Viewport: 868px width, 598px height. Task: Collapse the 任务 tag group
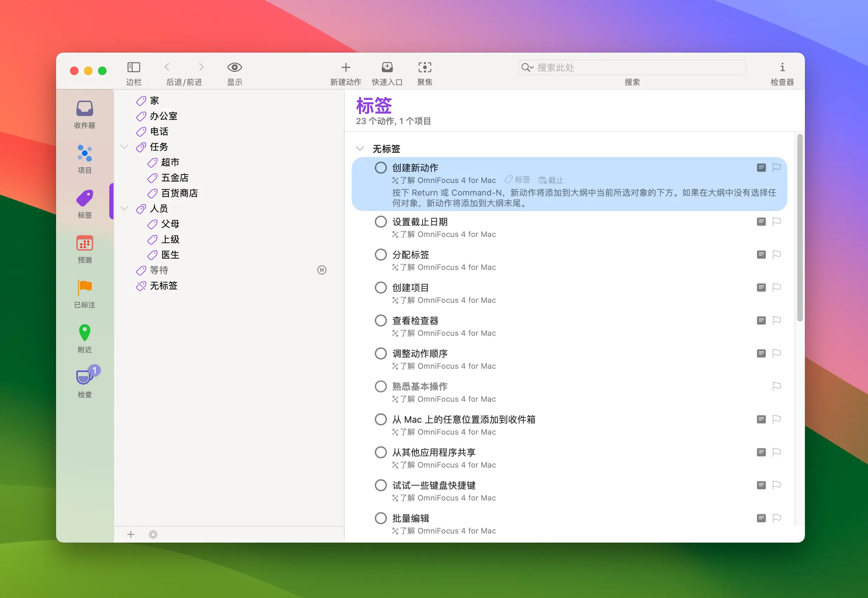124,147
